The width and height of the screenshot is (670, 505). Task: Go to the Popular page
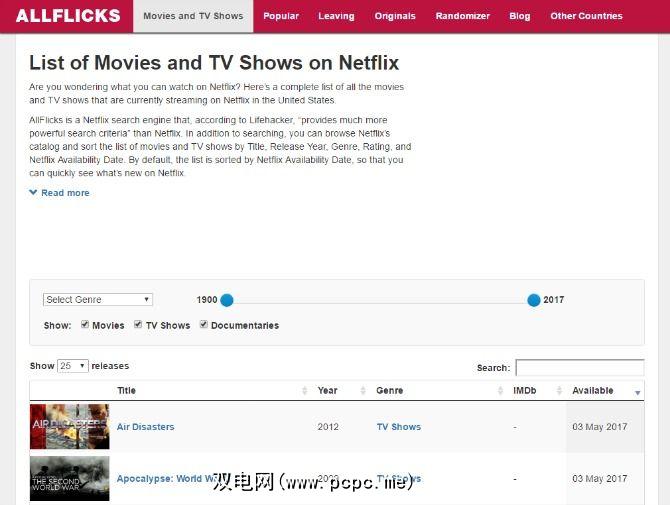click(x=281, y=16)
